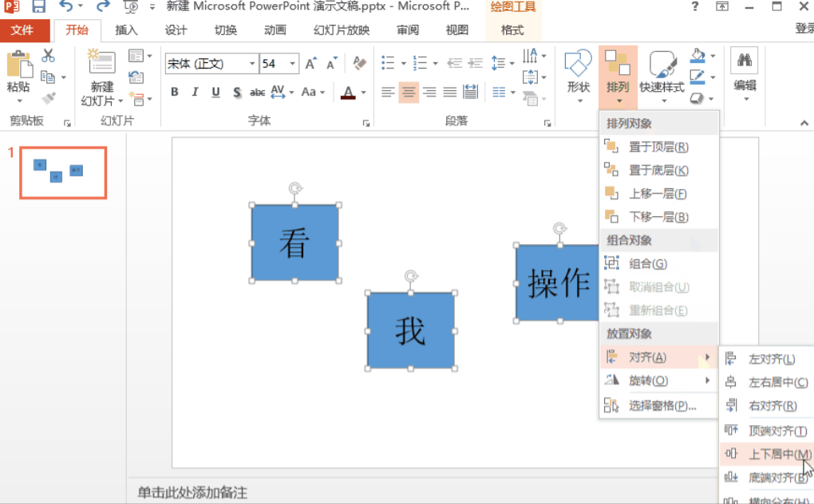This screenshot has width=814, height=504.
Task: Select slide 1 thumbnail
Action: pos(63,173)
